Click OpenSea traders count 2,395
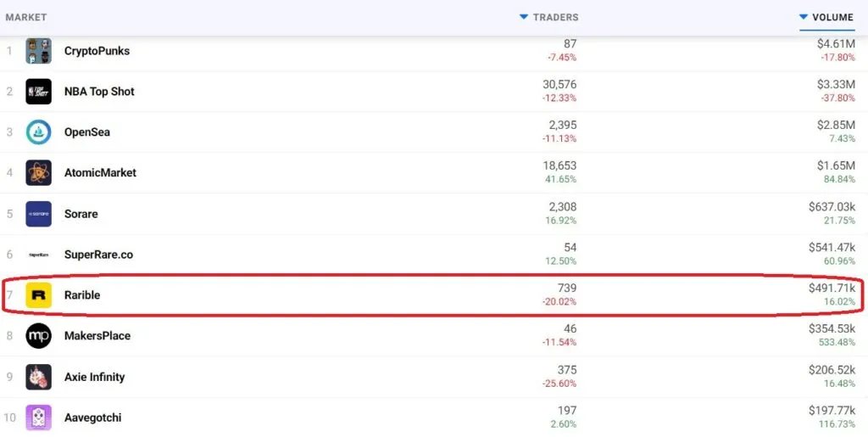The image size is (868, 437). pyautogui.click(x=563, y=126)
